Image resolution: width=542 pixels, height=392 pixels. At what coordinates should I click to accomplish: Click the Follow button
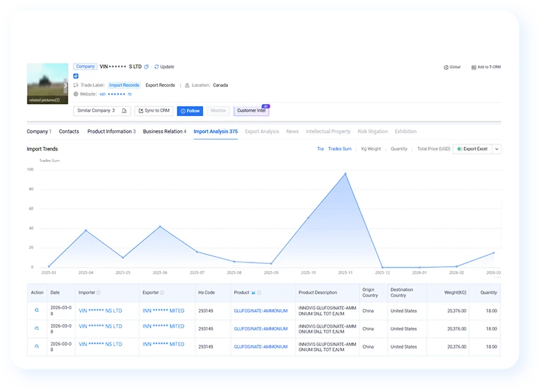(190, 111)
